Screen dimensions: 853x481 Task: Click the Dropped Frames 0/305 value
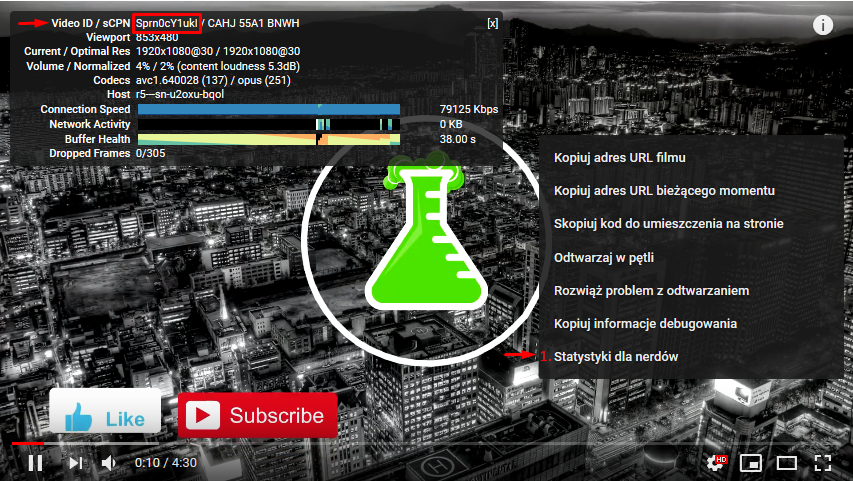pyautogui.click(x=150, y=153)
